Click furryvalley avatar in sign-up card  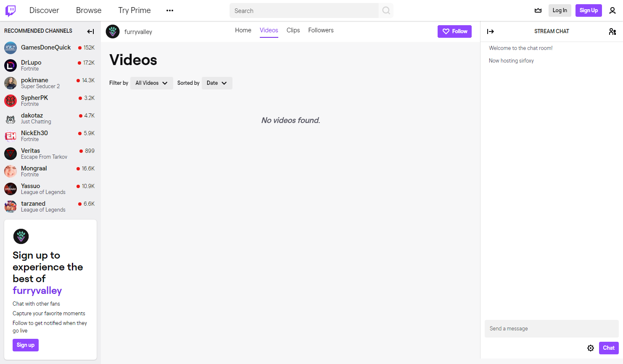click(21, 236)
